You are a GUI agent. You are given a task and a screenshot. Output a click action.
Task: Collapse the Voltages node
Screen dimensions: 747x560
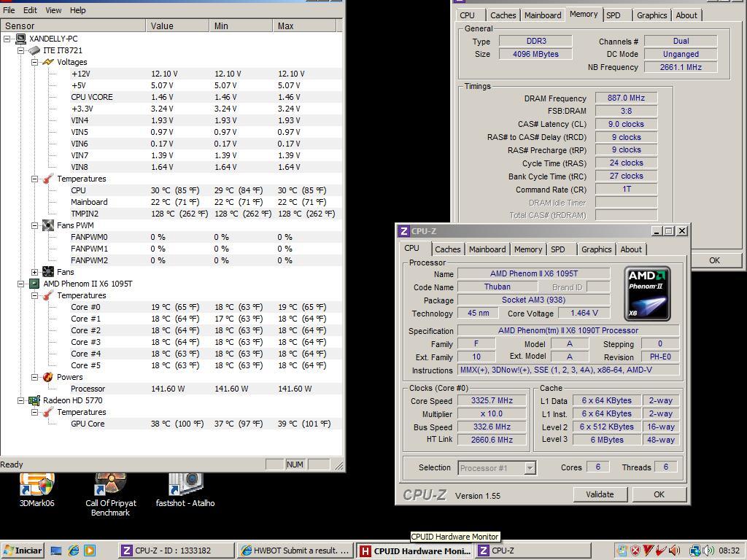click(x=35, y=62)
